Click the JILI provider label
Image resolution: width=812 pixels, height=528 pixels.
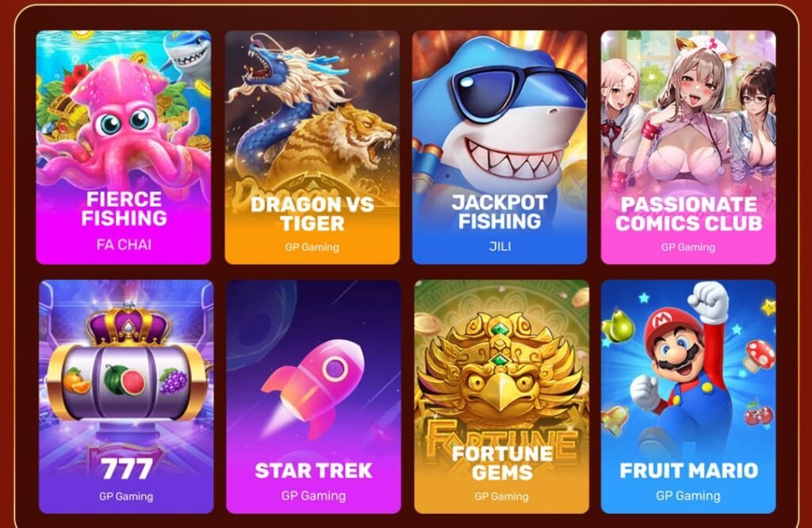point(500,247)
